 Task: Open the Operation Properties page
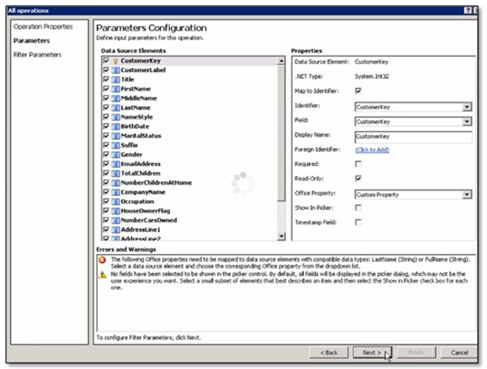click(43, 27)
